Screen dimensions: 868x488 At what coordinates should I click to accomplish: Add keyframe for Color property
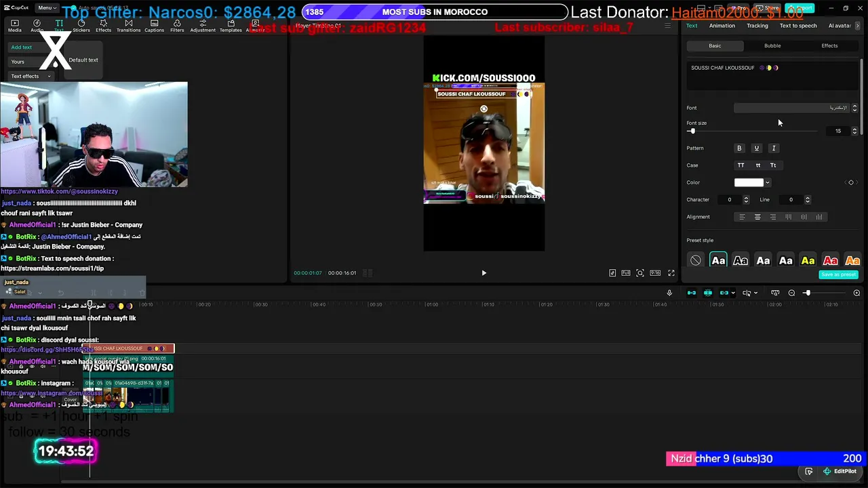pyautogui.click(x=851, y=182)
